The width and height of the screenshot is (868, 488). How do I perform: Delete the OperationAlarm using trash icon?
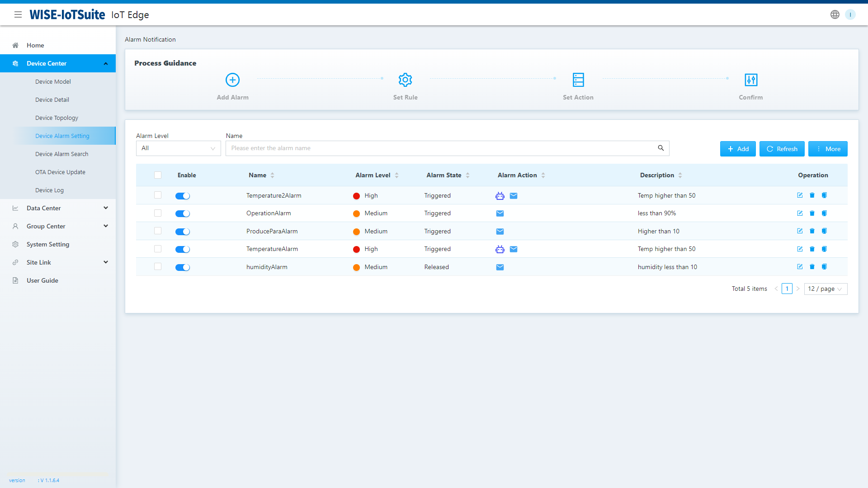[x=812, y=213]
